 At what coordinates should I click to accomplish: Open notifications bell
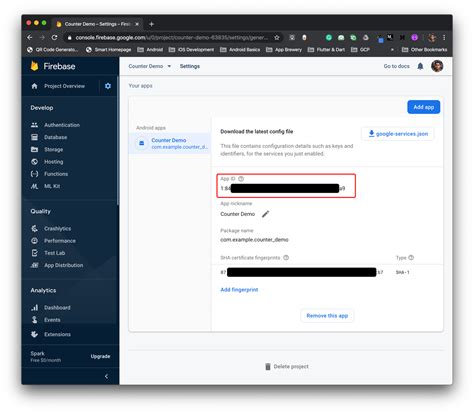point(420,66)
